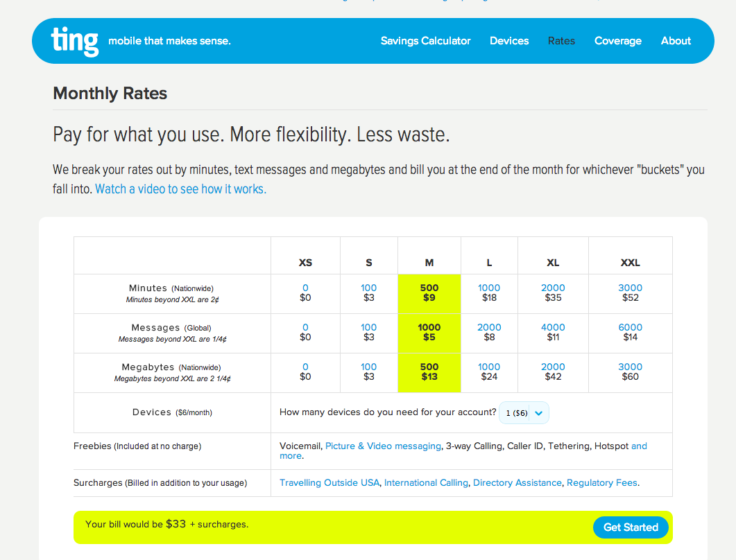Pick the L megabytes bucket 1000 for $24
This screenshot has width=736, height=560.
point(489,371)
